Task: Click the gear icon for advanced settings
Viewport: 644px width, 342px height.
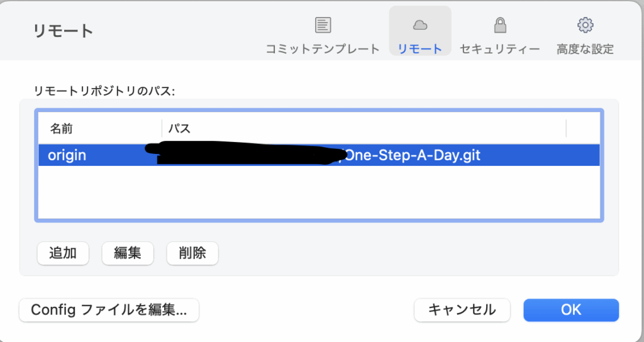Action: click(586, 25)
